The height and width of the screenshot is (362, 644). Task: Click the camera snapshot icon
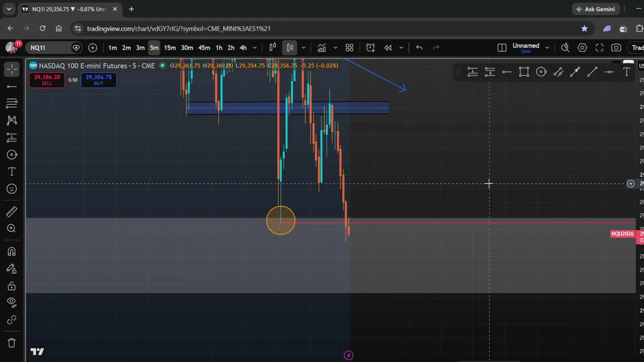(x=616, y=48)
